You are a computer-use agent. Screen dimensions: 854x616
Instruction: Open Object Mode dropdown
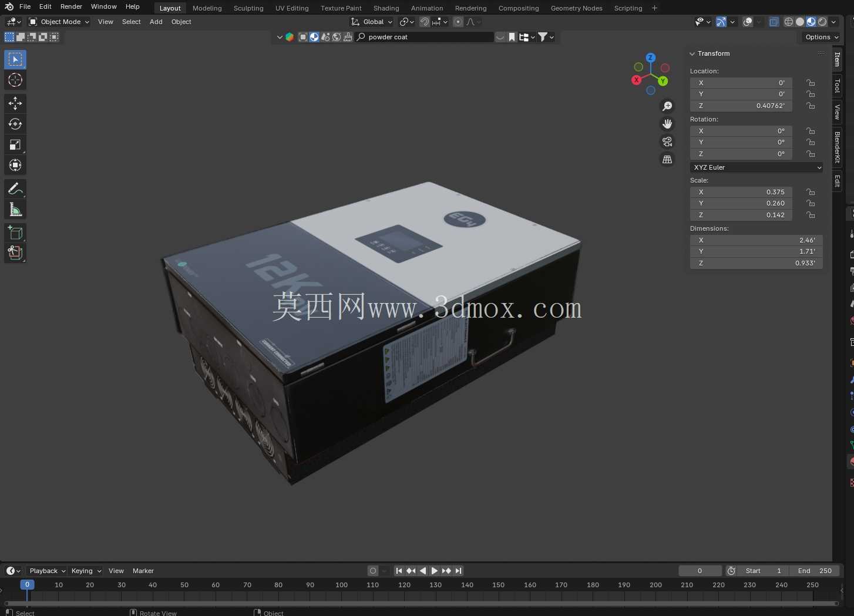tap(59, 22)
